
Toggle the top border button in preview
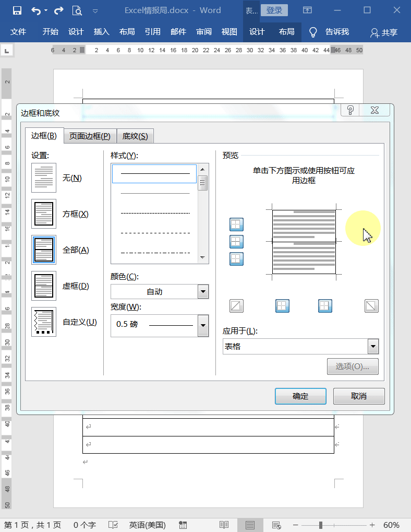tap(236, 224)
